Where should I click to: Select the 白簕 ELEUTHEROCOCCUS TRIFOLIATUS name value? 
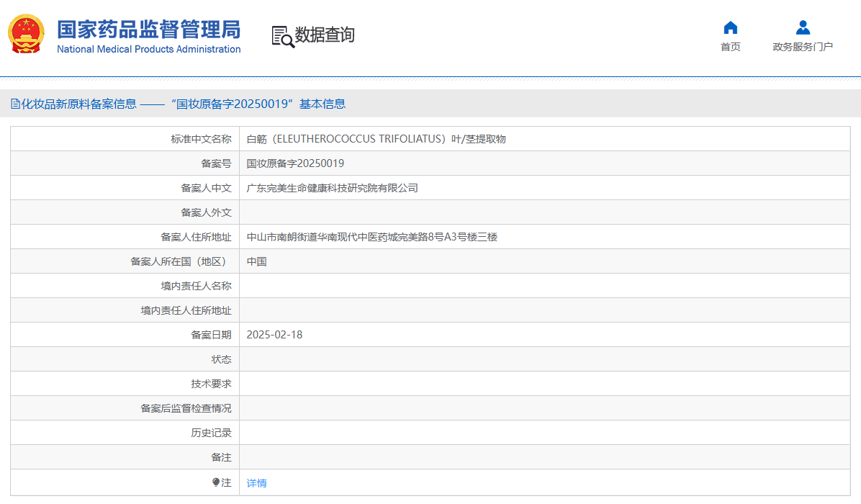[x=376, y=139]
